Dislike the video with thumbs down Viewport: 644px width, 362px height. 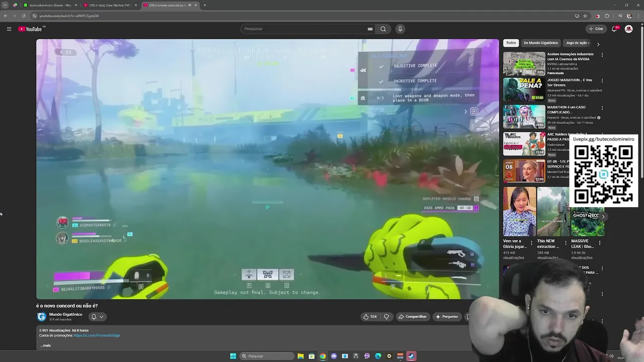[x=386, y=317]
